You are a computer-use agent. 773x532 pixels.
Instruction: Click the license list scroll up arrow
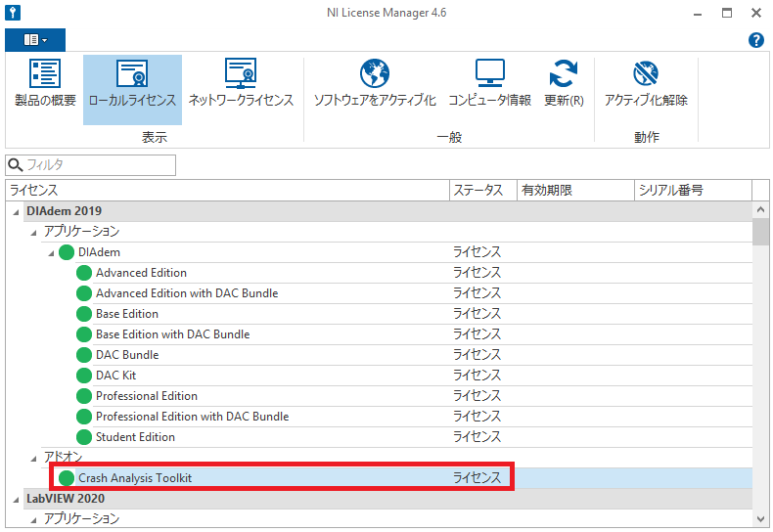tap(760, 210)
